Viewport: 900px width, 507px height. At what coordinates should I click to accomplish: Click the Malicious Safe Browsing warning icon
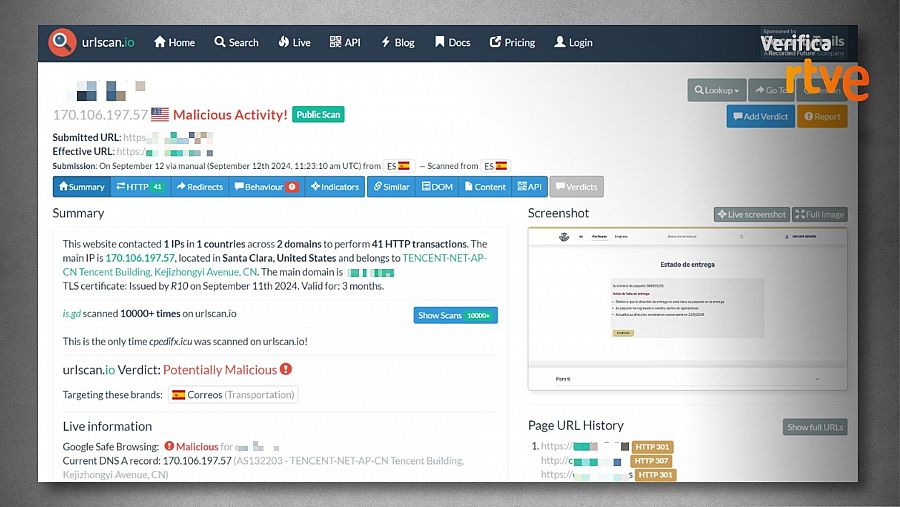[x=169, y=446]
